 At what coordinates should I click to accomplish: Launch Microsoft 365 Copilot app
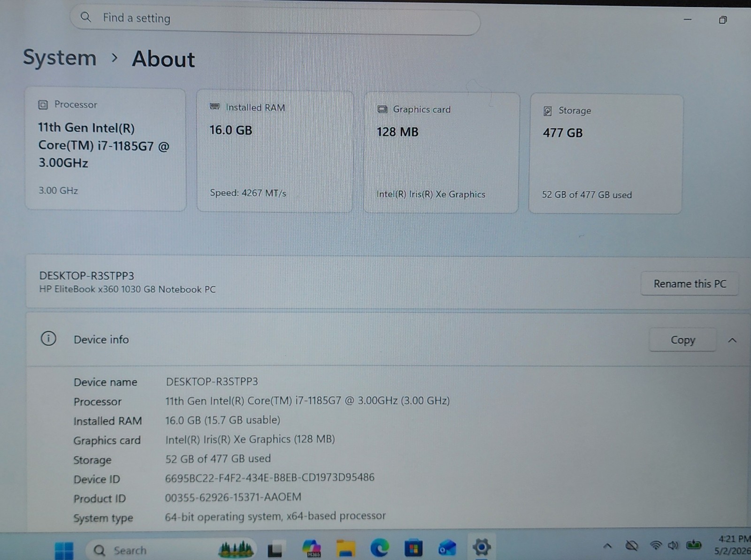(311, 548)
